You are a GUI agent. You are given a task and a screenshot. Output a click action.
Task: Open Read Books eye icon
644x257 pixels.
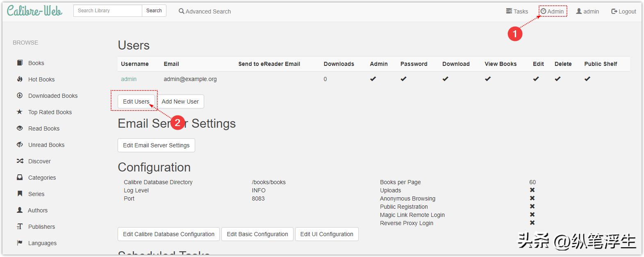click(x=20, y=128)
